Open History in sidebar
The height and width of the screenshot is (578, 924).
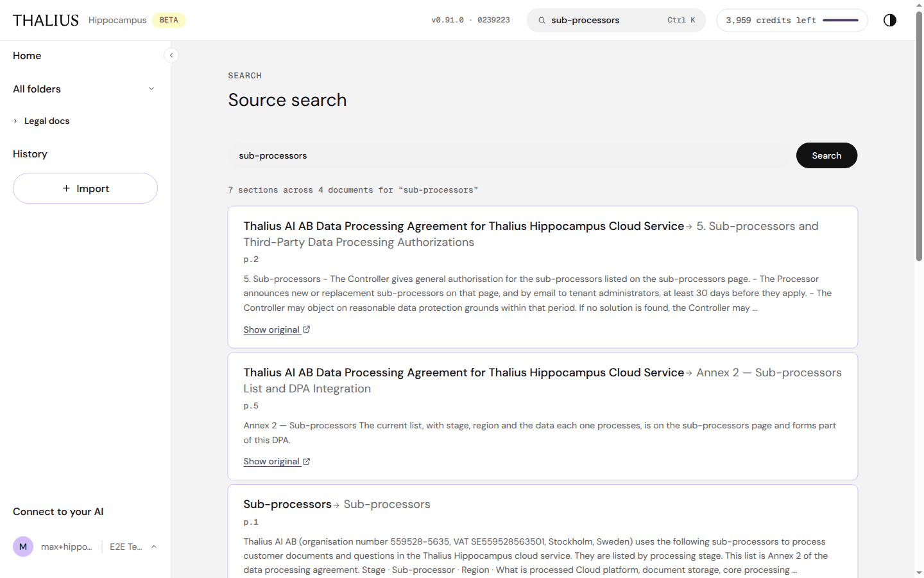pyautogui.click(x=30, y=154)
